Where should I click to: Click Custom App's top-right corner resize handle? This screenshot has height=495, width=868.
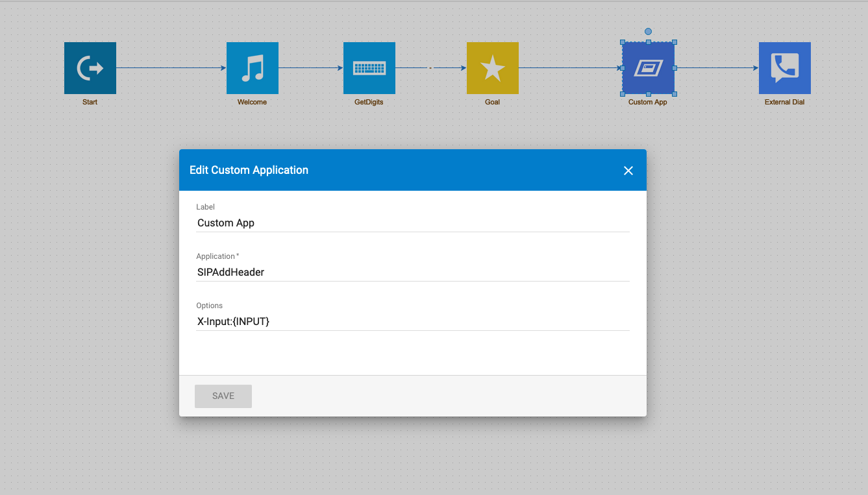675,42
